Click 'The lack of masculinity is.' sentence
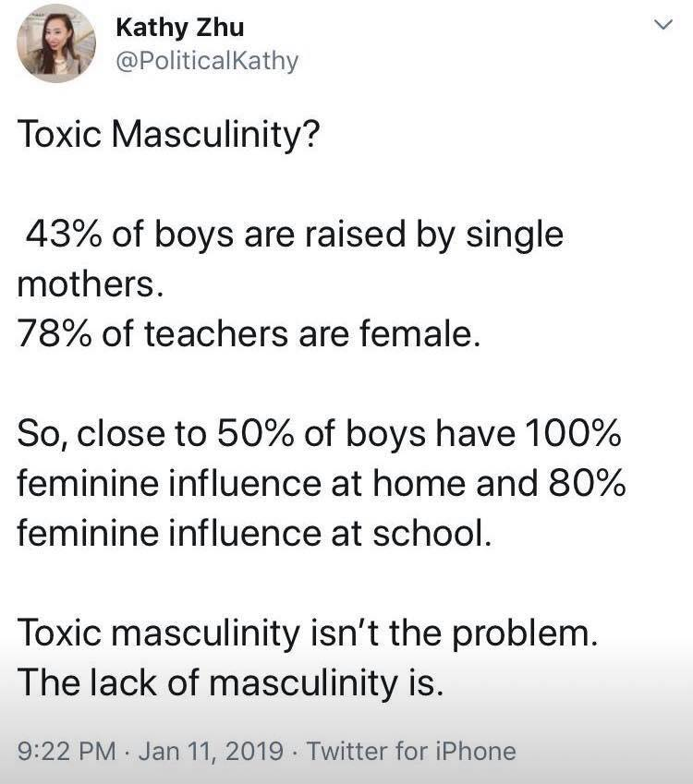Screen dimensions: 693x784 pyautogui.click(x=230, y=683)
